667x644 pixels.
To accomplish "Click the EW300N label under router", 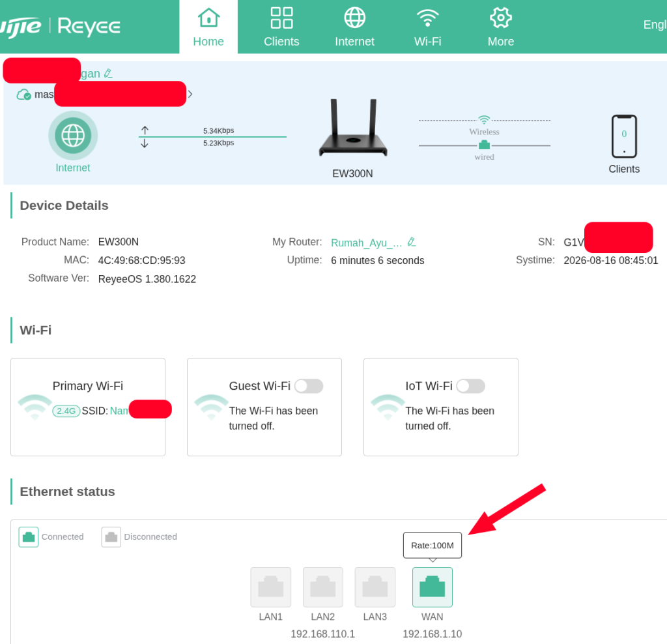I will [x=352, y=173].
